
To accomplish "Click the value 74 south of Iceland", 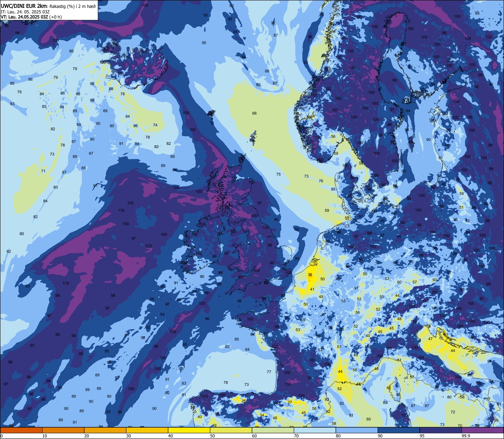I will click(x=155, y=125).
